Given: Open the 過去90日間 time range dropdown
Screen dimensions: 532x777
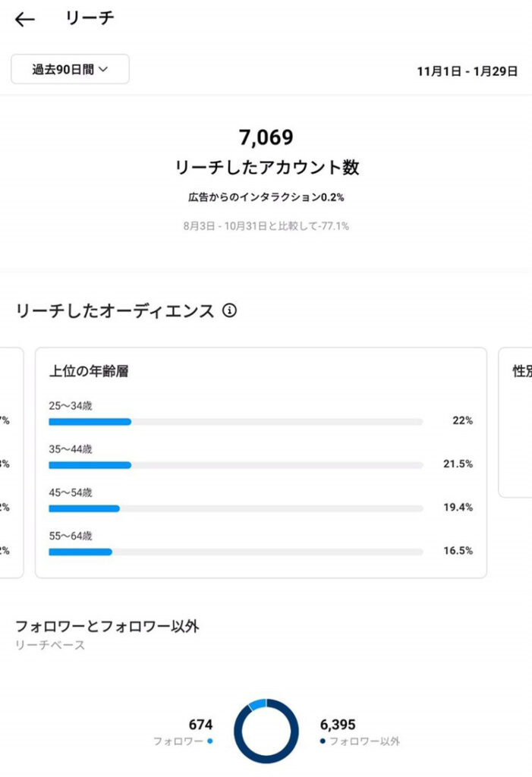Looking at the screenshot, I should coord(70,69).
